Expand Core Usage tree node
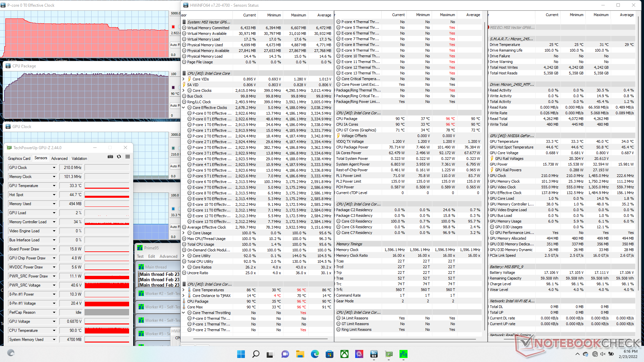Viewport: 644px width, 362px height. pos(183,233)
